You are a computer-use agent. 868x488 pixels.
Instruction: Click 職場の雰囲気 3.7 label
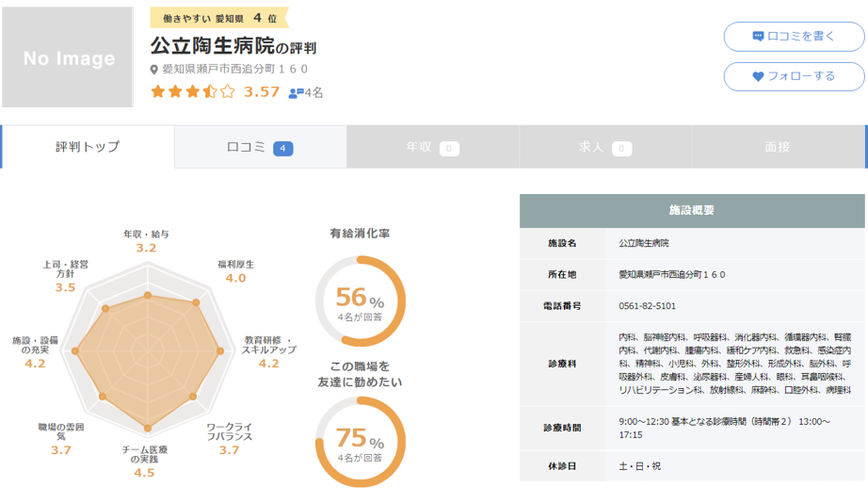[x=61, y=439]
